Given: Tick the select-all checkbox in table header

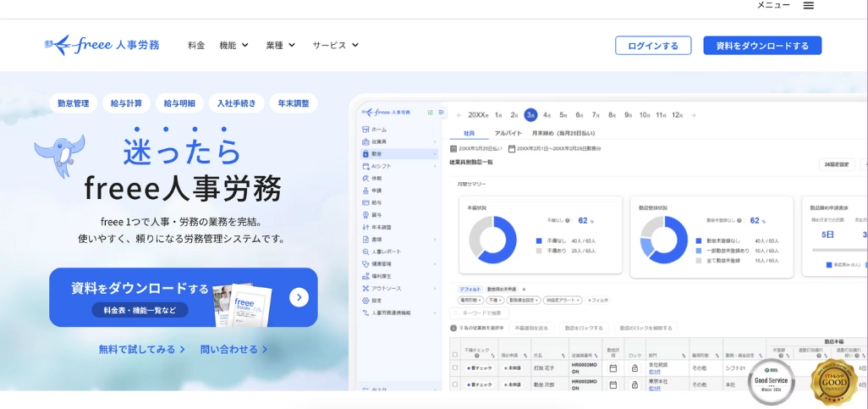Looking at the screenshot, I should coord(455,354).
